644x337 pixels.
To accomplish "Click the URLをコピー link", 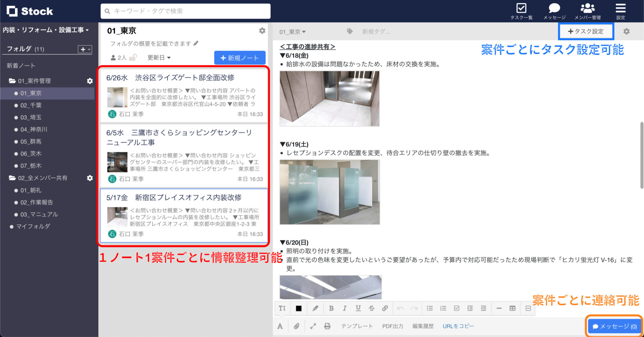I will 458,326.
